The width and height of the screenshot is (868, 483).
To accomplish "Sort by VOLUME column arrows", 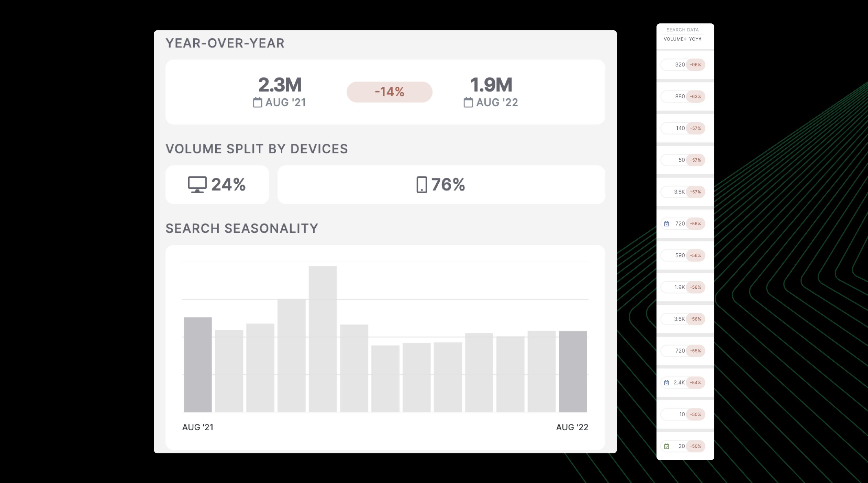I will coord(685,39).
